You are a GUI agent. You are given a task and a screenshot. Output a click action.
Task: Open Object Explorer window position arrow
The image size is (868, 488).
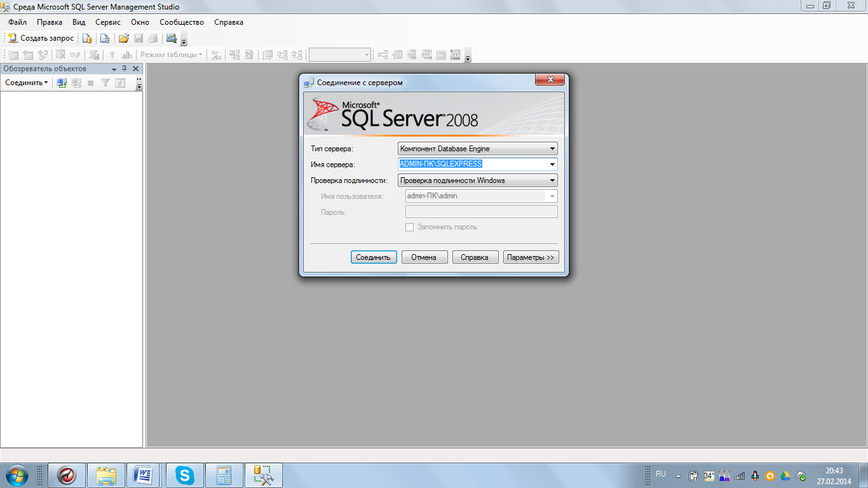[114, 69]
